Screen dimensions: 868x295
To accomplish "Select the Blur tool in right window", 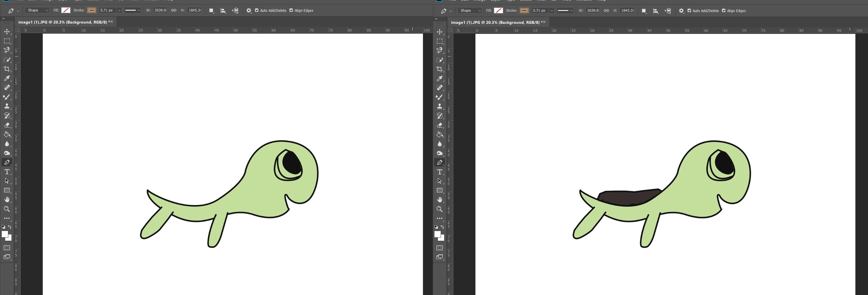I will pyautogui.click(x=439, y=144).
